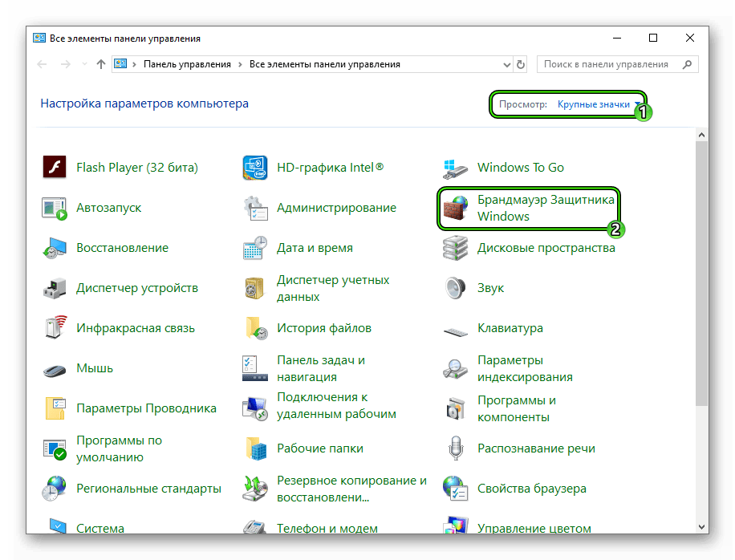Close the control panel window
The width and height of the screenshot is (735, 560).
point(689,38)
